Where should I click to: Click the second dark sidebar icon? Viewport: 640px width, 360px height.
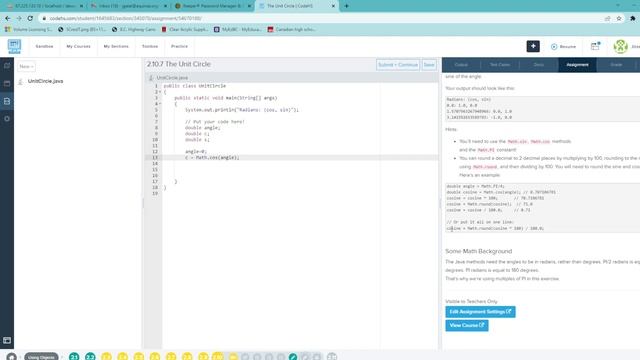click(7, 83)
